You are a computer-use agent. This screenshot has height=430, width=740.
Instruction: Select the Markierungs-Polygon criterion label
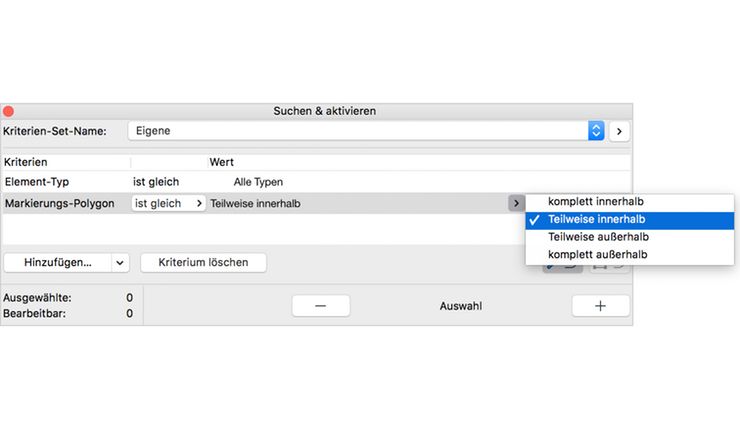tap(59, 203)
